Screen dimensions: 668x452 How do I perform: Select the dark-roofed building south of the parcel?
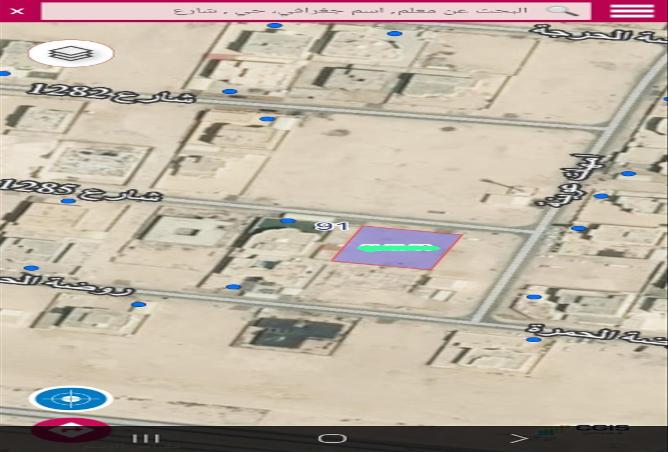[x=293, y=333]
